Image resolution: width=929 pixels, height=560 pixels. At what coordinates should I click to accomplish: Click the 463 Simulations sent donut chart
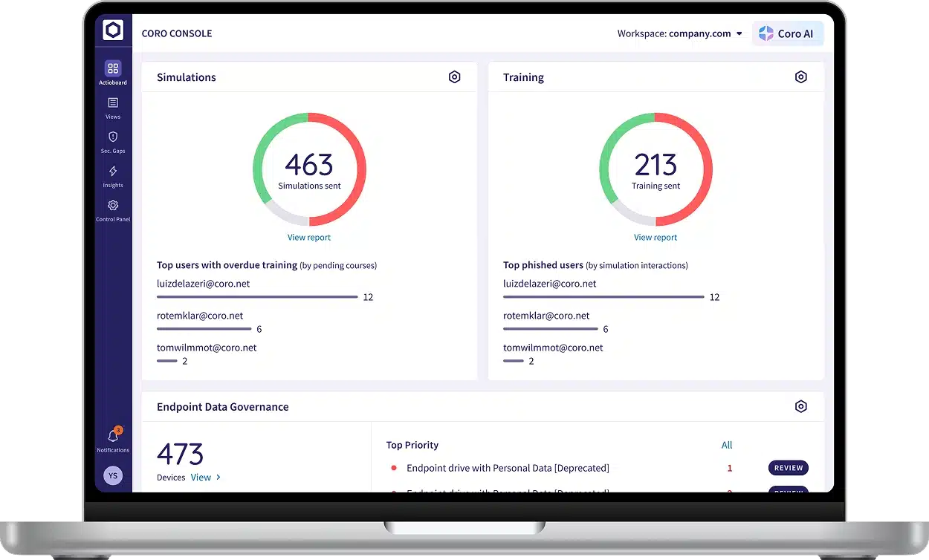309,169
